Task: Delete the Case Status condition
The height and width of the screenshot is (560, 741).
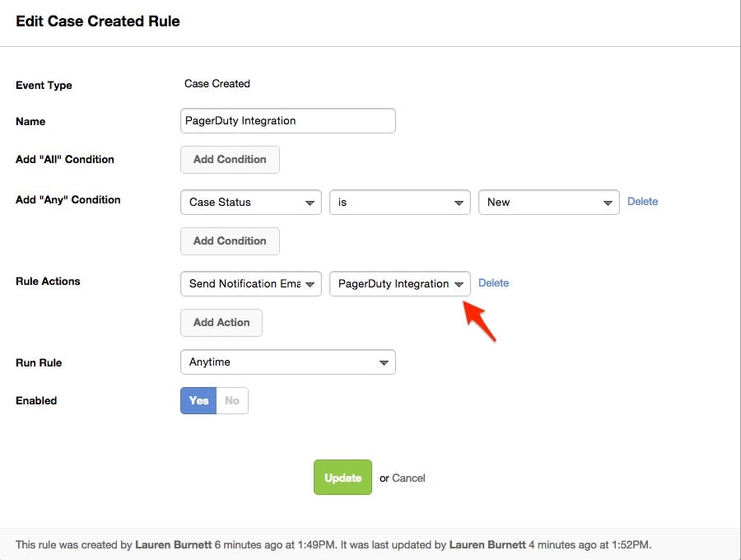Action: coord(642,201)
